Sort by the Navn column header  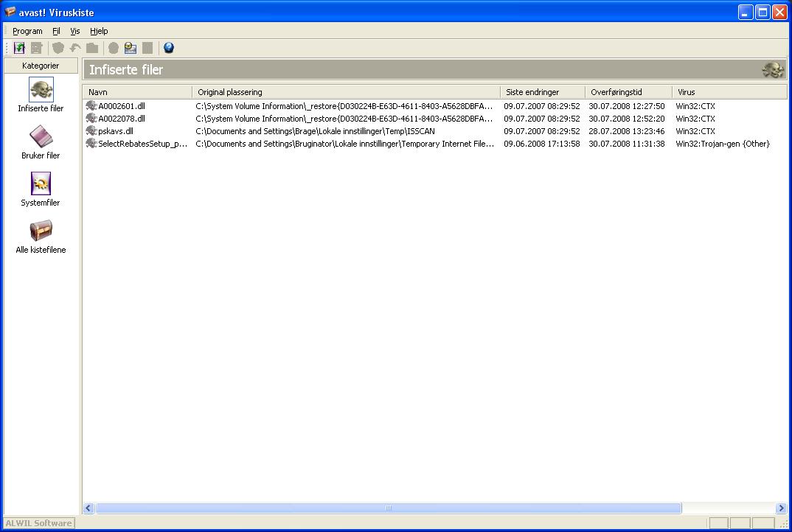137,92
